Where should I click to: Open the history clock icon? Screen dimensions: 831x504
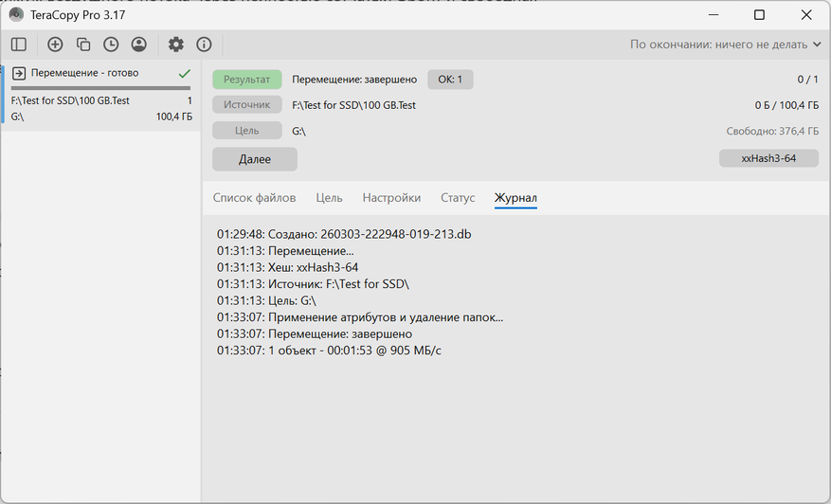[x=111, y=45]
